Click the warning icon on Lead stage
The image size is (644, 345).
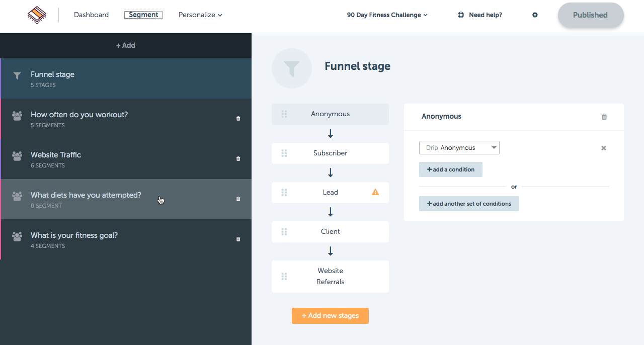(375, 192)
